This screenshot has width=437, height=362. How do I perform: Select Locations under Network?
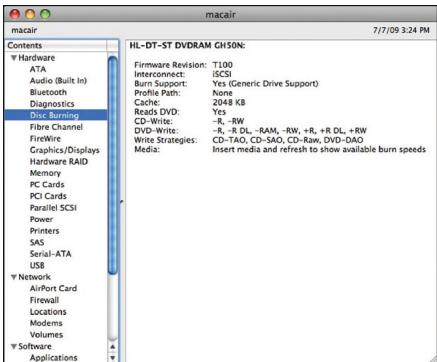coord(48,312)
